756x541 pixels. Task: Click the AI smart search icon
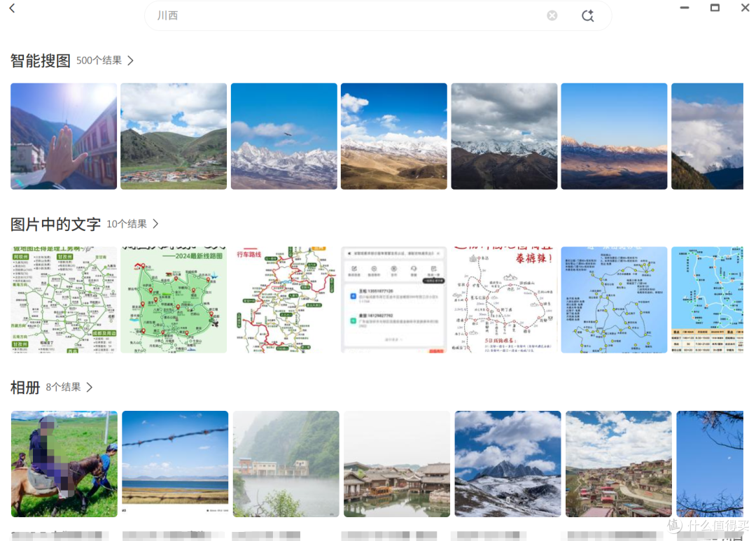[587, 15]
